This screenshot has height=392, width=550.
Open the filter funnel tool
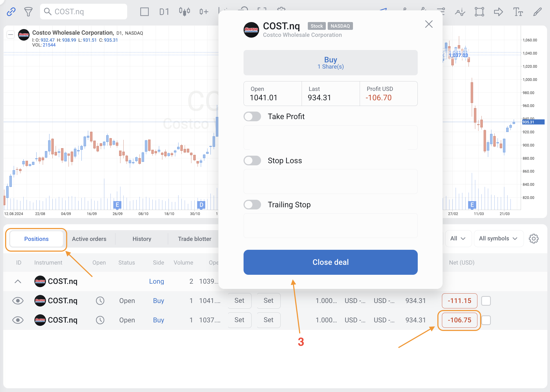(28, 12)
